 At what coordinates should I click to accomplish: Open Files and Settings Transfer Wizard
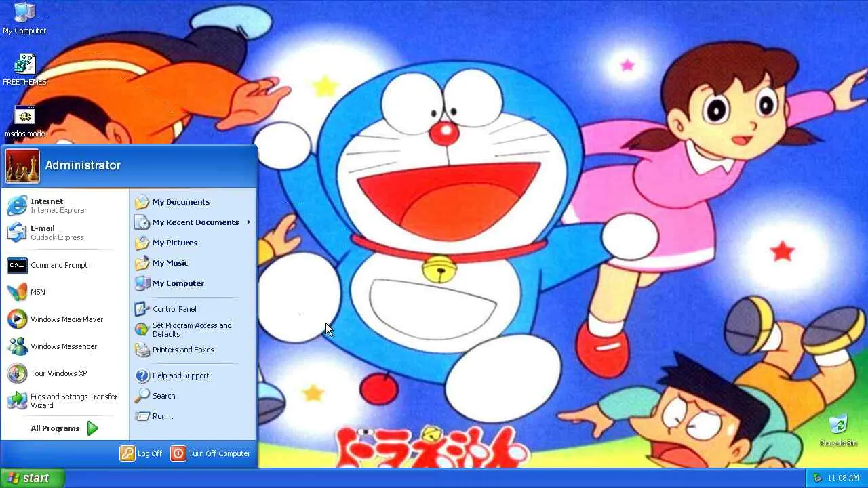pos(65,401)
